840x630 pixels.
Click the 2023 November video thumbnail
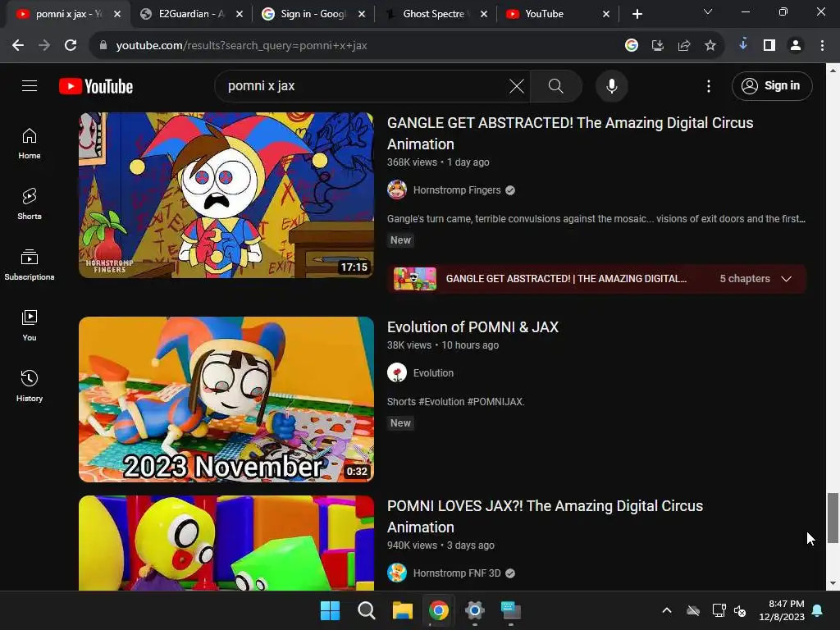[226, 399]
